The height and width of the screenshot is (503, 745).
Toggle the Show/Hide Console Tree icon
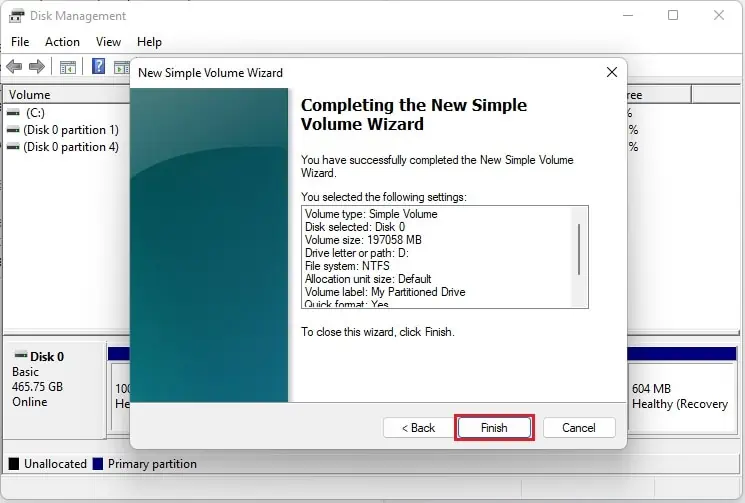(x=68, y=67)
